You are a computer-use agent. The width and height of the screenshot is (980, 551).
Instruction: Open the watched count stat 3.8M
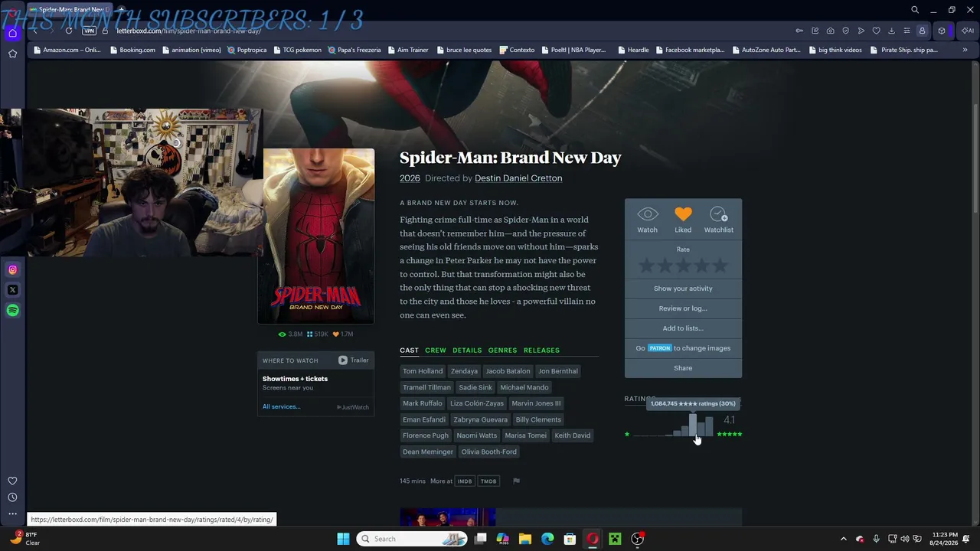coord(290,334)
